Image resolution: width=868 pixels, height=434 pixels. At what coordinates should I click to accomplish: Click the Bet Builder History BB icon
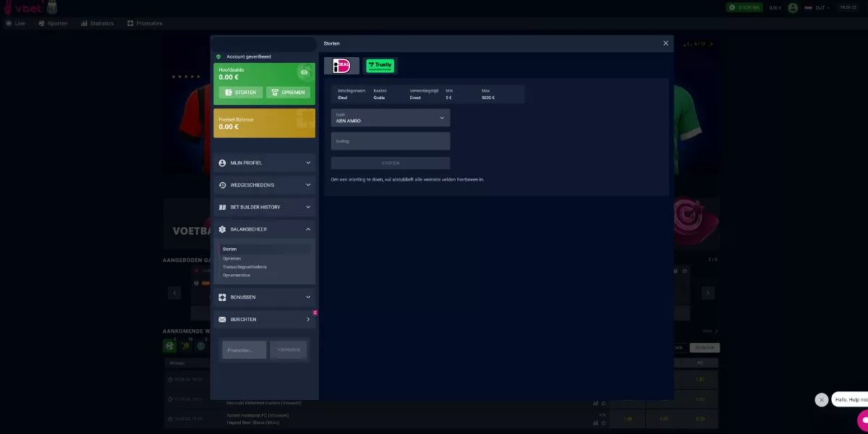(223, 207)
